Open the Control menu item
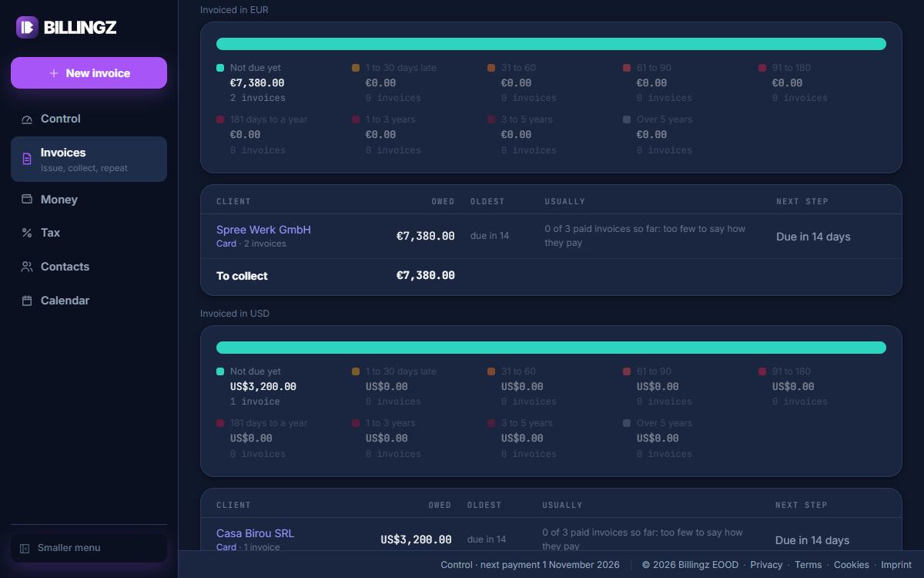924x578 pixels. (89, 119)
